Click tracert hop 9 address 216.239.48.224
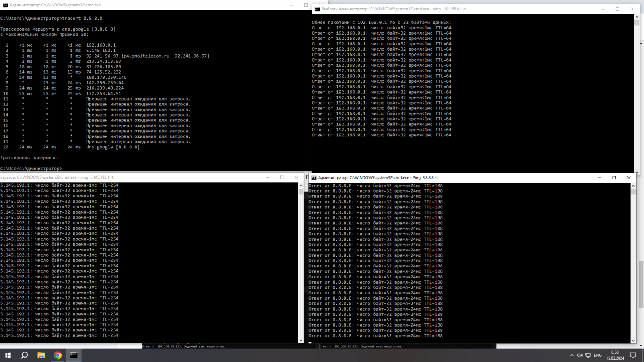Viewport: 644px width, 362px height. (105, 88)
